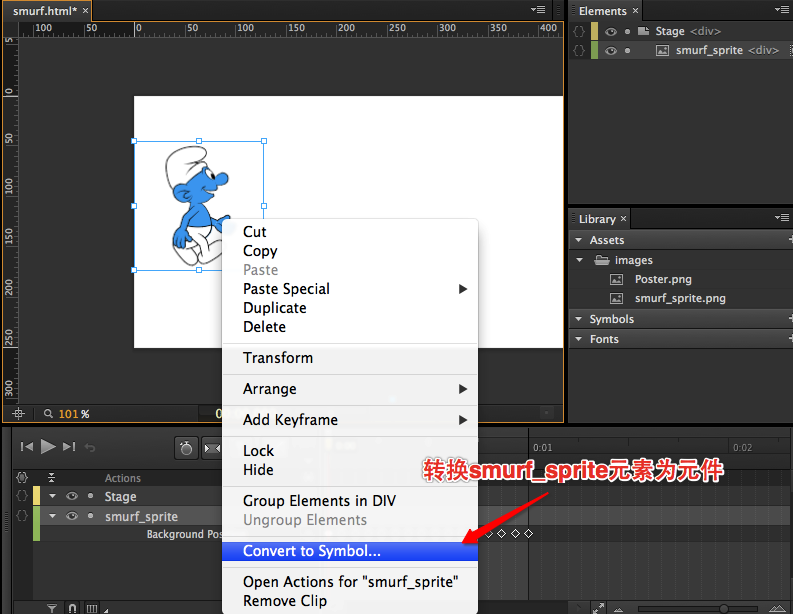Open the stage panel options menu

point(538,9)
